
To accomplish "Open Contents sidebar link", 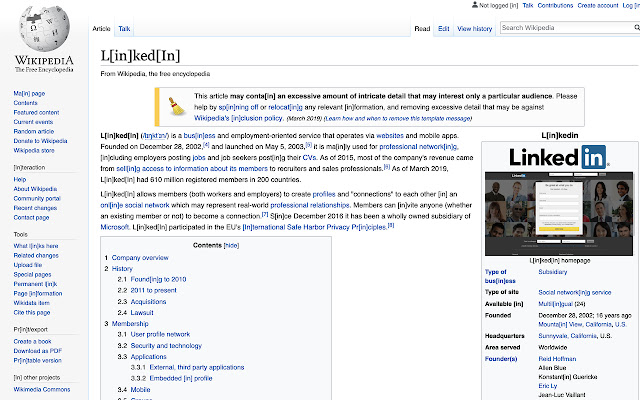I will (25, 103).
